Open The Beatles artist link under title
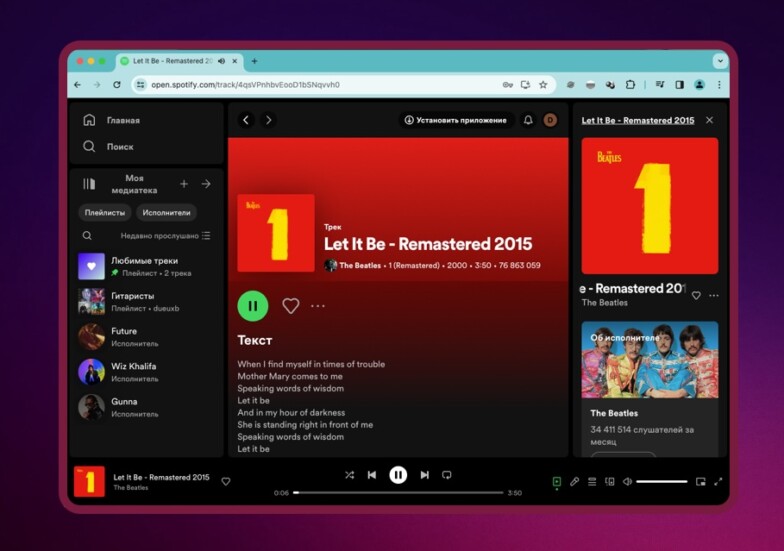 click(x=360, y=265)
